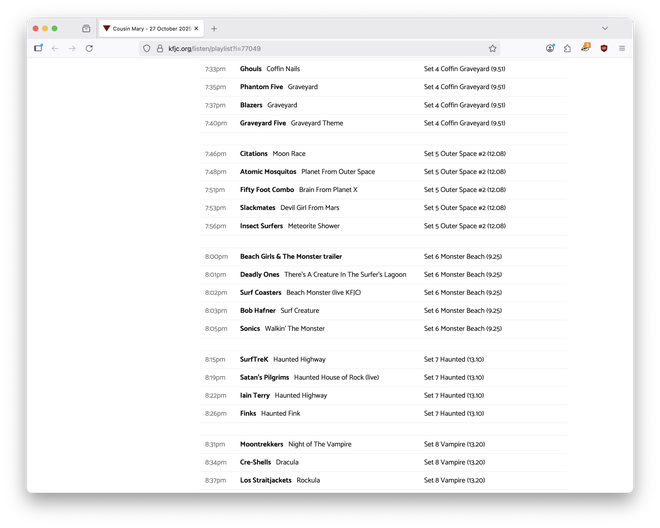Click the Satan's Pilgrims entry

pyautogui.click(x=264, y=377)
